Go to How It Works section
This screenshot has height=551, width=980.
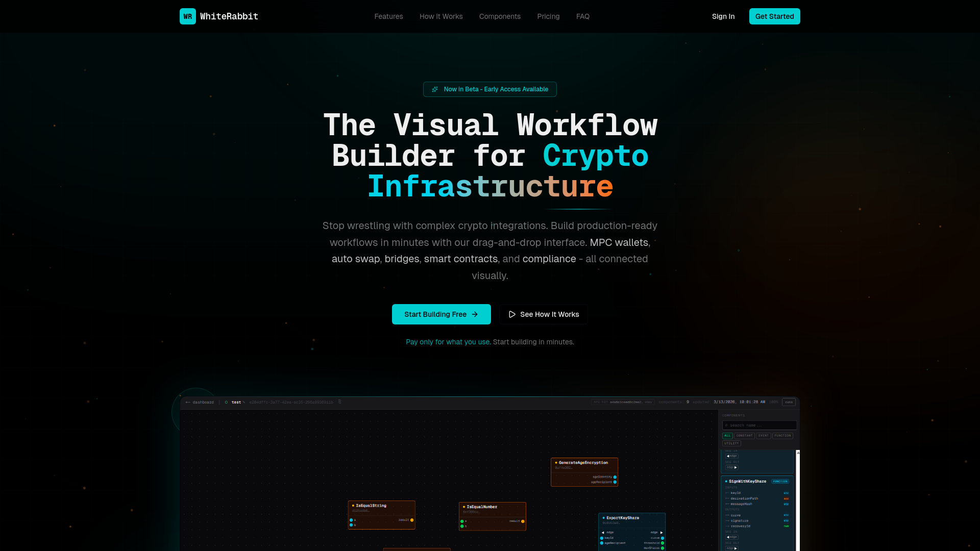441,16
